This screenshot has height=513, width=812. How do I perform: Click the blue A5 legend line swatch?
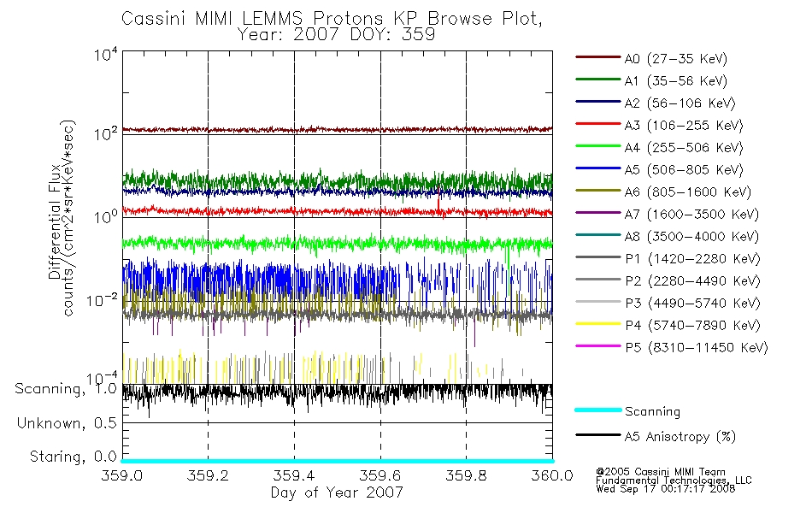click(598, 168)
